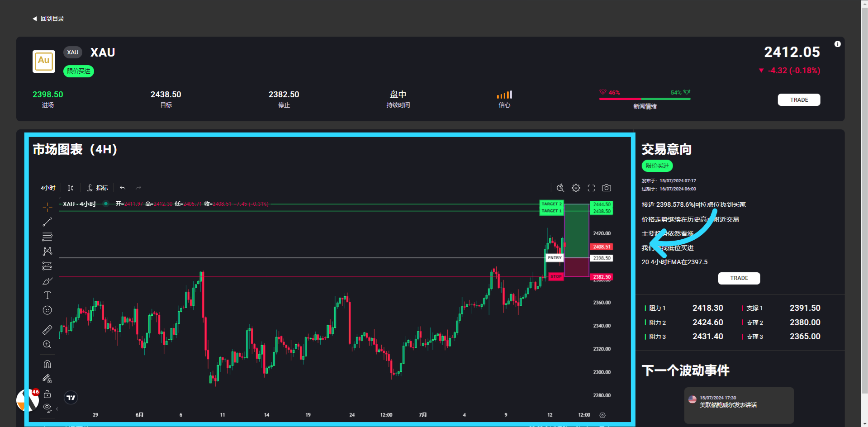
Task: Select the trend line drawing tool
Action: point(47,222)
